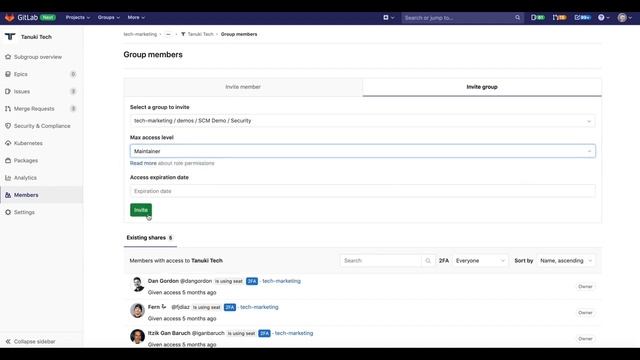The image size is (640, 360).
Task: Focus the Expiration date field
Action: (362, 191)
